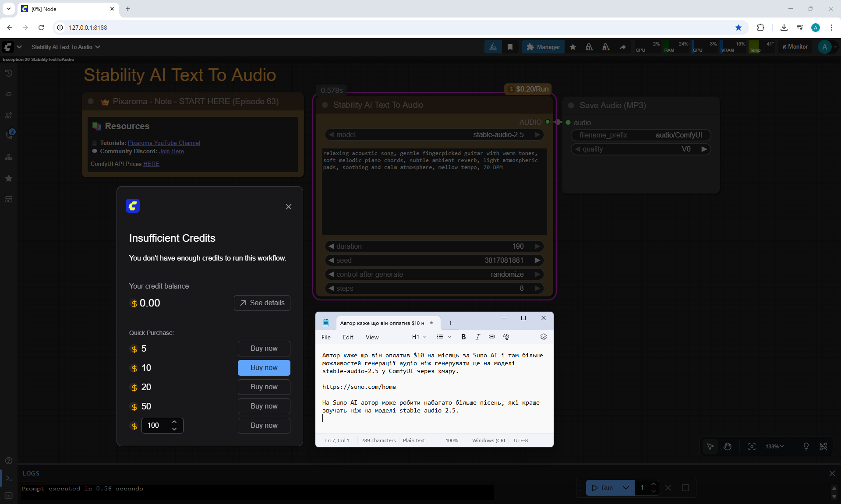This screenshot has width=841, height=504.
Task: Open the Manager extension button
Action: tap(543, 47)
